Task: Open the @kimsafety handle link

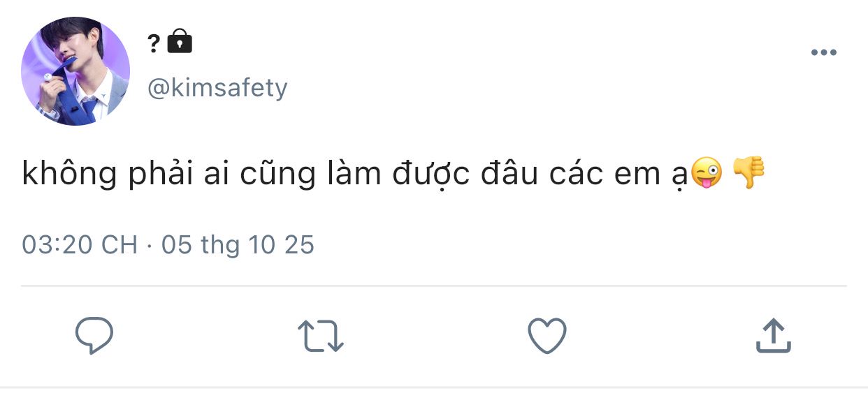Action: pos(217,89)
